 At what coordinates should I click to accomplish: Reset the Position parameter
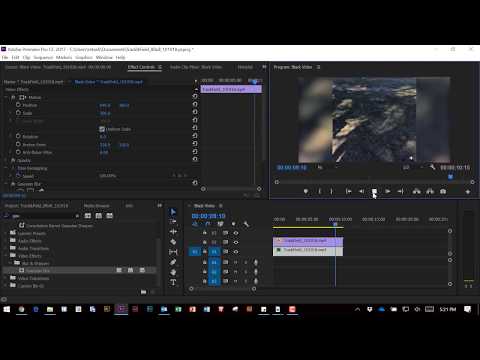coord(195,104)
